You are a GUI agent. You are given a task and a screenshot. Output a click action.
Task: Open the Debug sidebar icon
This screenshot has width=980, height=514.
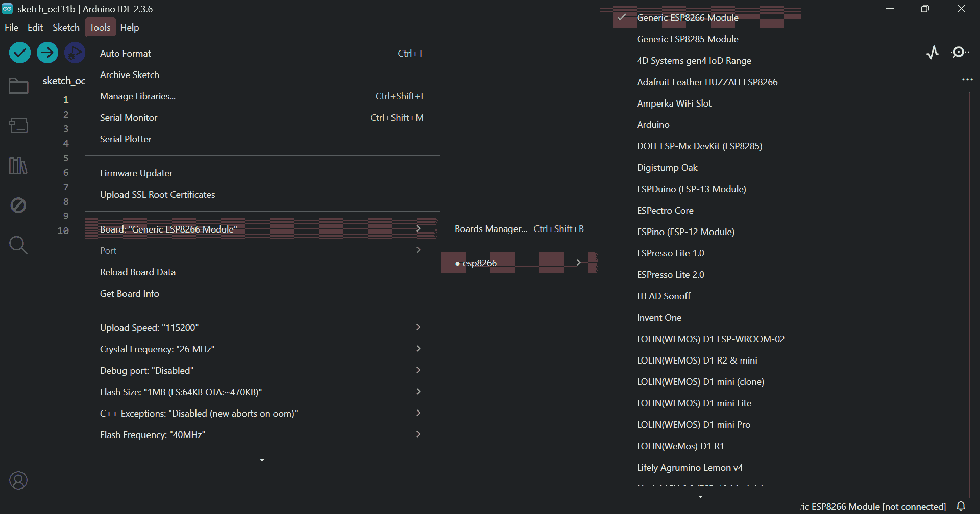18,205
